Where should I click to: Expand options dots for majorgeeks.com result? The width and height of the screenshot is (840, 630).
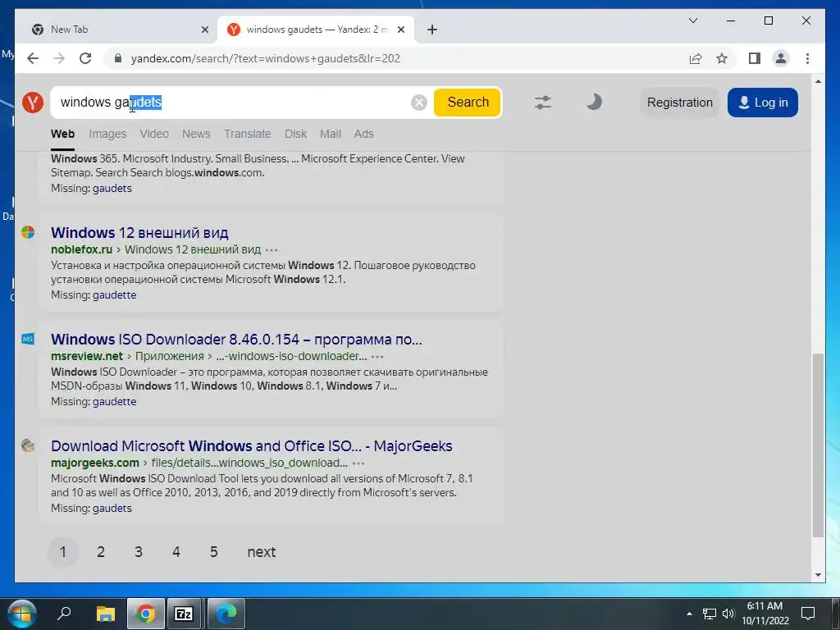359,463
